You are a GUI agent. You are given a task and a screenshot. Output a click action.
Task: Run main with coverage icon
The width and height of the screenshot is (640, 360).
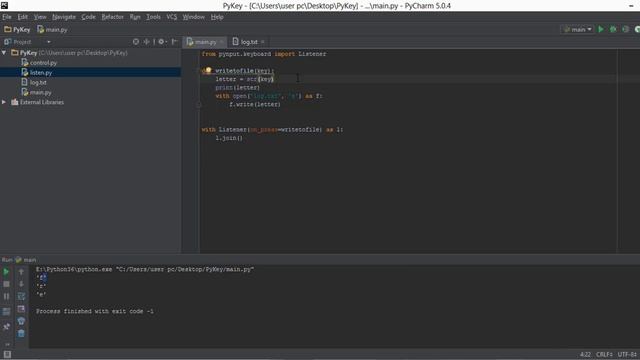625,29
